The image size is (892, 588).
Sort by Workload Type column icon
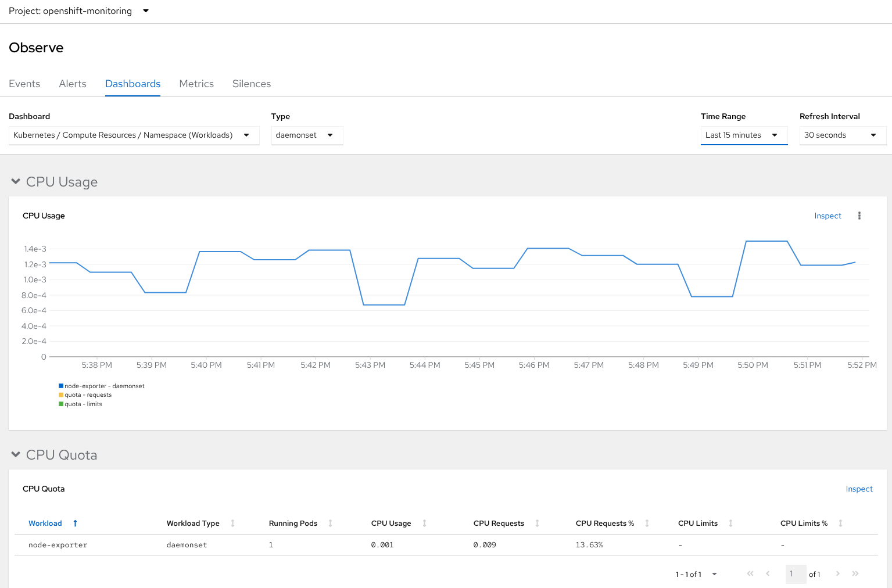click(232, 524)
